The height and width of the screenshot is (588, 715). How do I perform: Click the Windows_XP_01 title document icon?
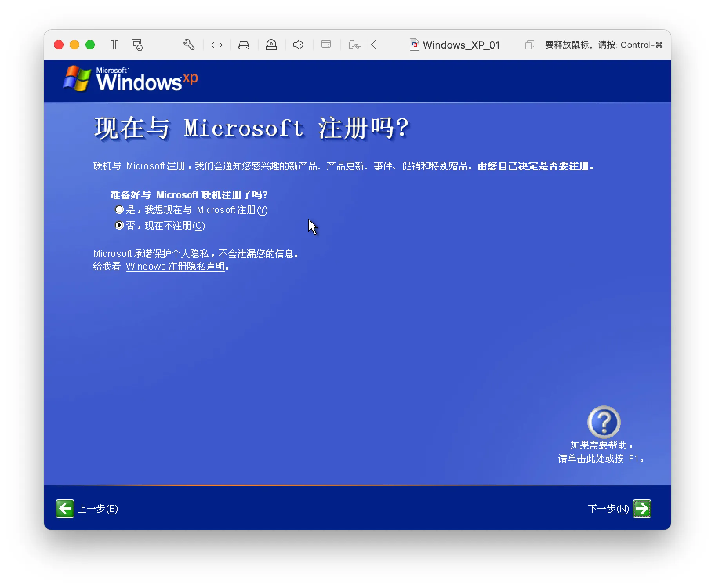(414, 45)
